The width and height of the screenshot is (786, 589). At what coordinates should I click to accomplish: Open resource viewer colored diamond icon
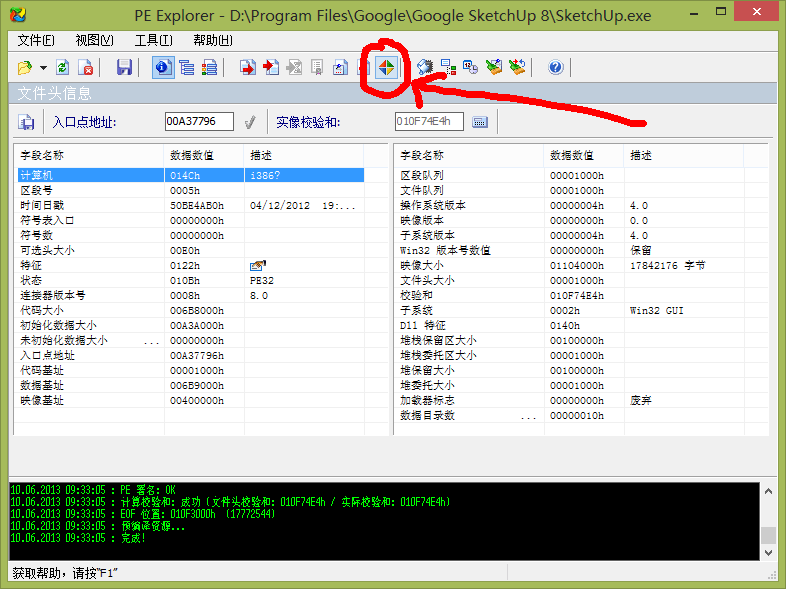point(386,67)
